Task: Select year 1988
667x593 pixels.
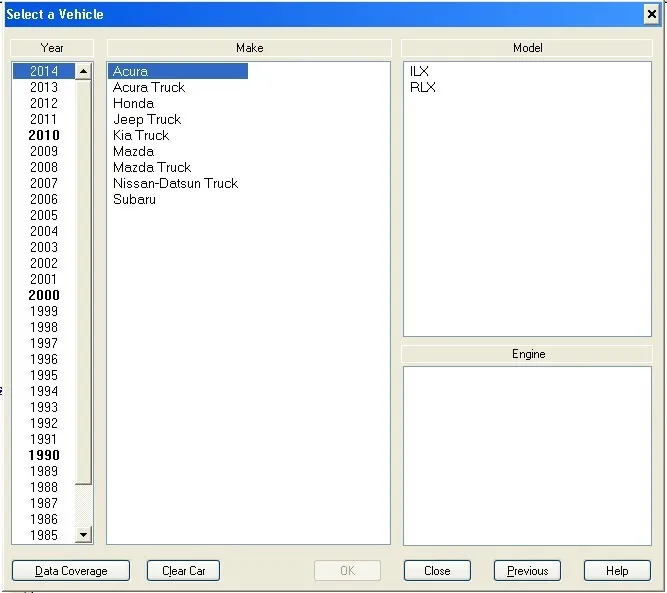Action: 44,487
